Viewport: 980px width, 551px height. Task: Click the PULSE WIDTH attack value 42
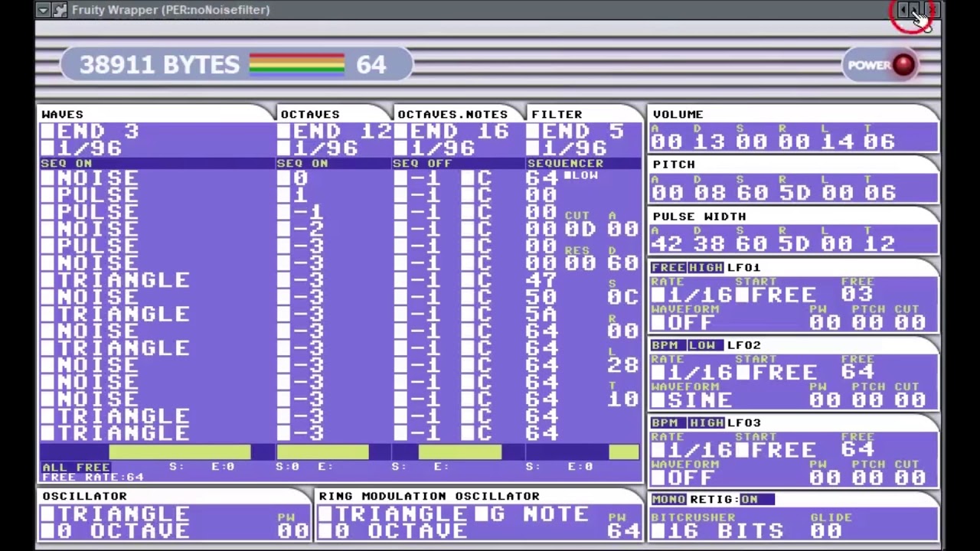665,244
